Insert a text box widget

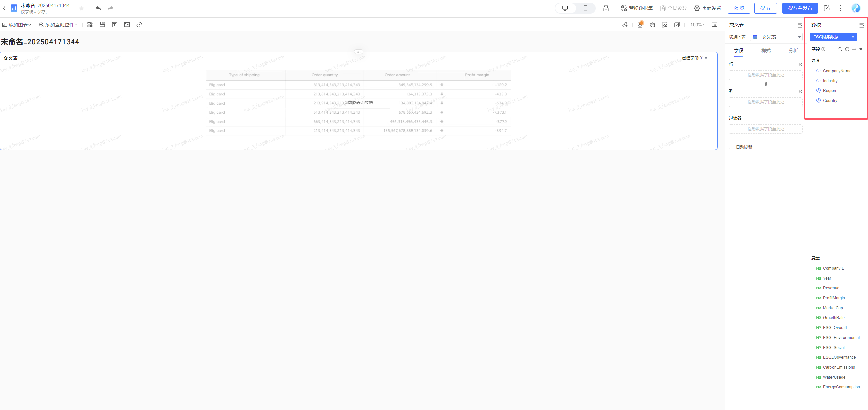tap(115, 25)
